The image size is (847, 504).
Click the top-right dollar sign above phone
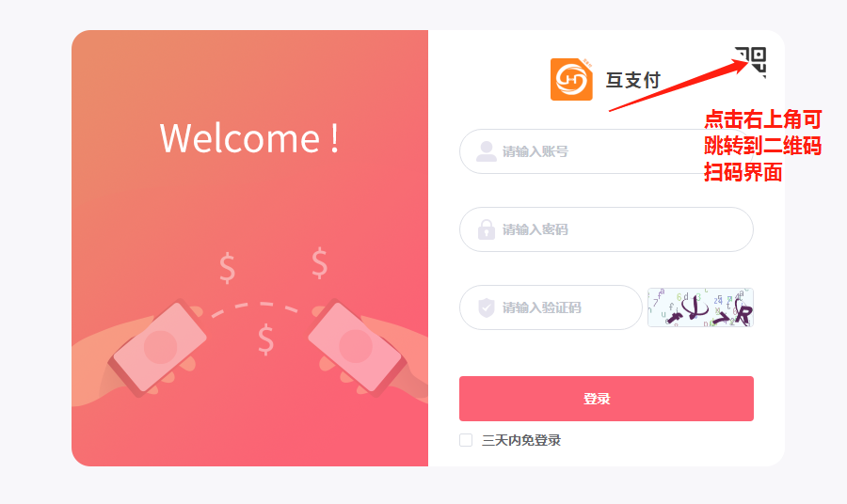click(319, 262)
